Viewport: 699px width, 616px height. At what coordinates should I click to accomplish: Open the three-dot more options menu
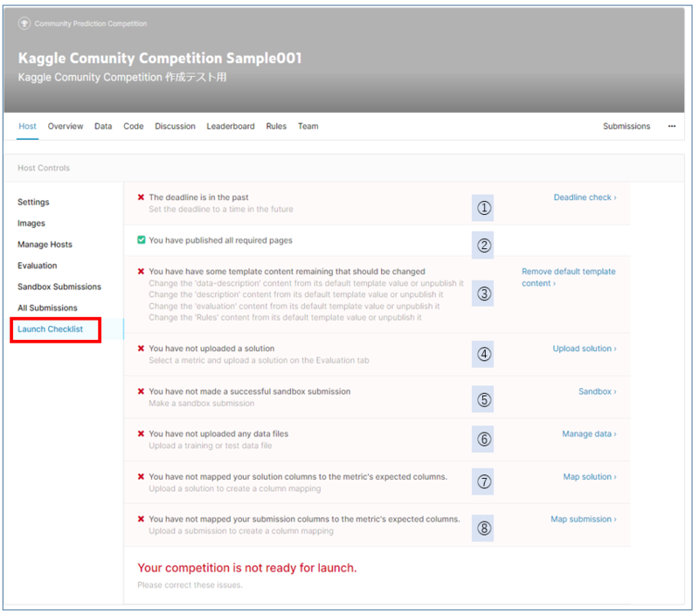(671, 126)
